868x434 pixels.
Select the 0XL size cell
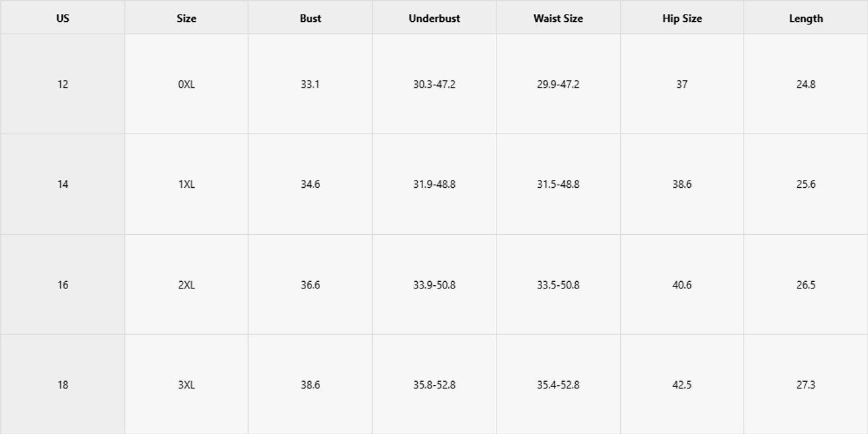[186, 85]
